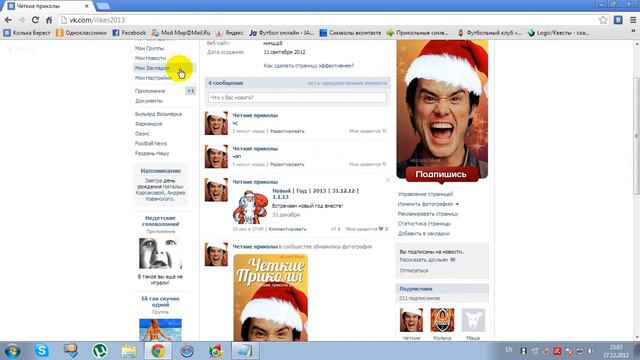The width and height of the screenshot is (640, 360).
Task: Click the +1 counter beside Приложения
Action: point(190,91)
